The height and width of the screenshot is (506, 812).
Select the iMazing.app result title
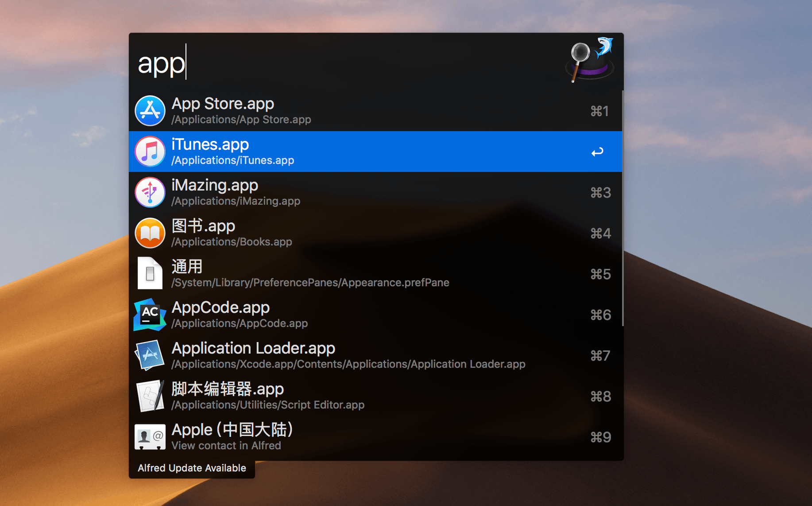pyautogui.click(x=215, y=185)
